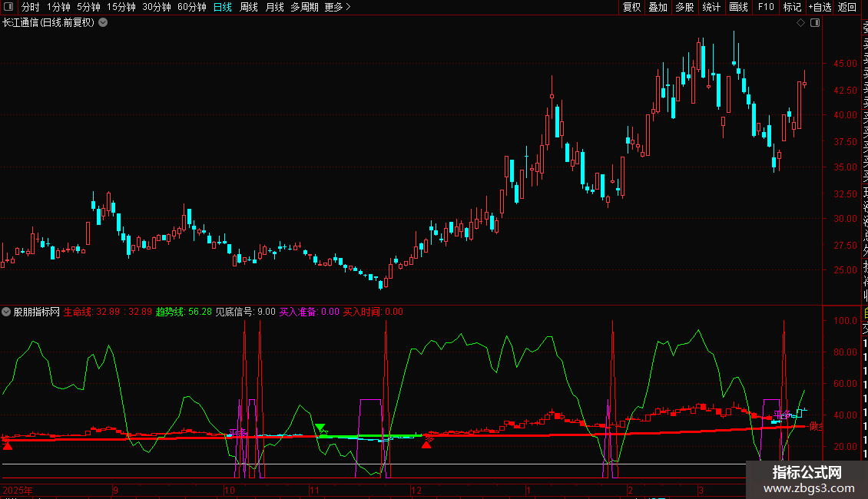Viewport: 868px width, 499px height.
Task: Toggle the side panel icon at top-left
Action: coord(8,7)
